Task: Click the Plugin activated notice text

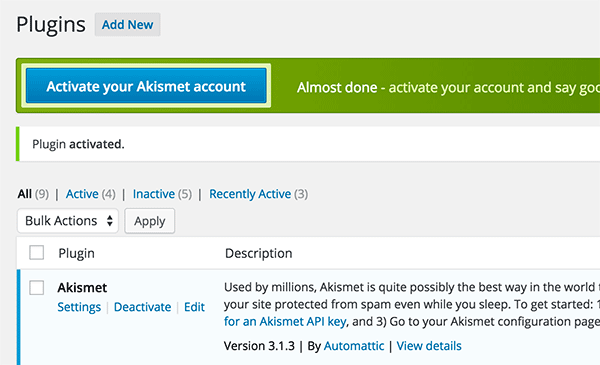Action: click(78, 144)
